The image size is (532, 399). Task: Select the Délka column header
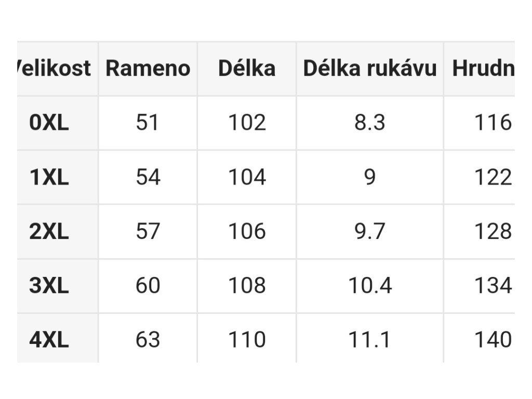(247, 68)
